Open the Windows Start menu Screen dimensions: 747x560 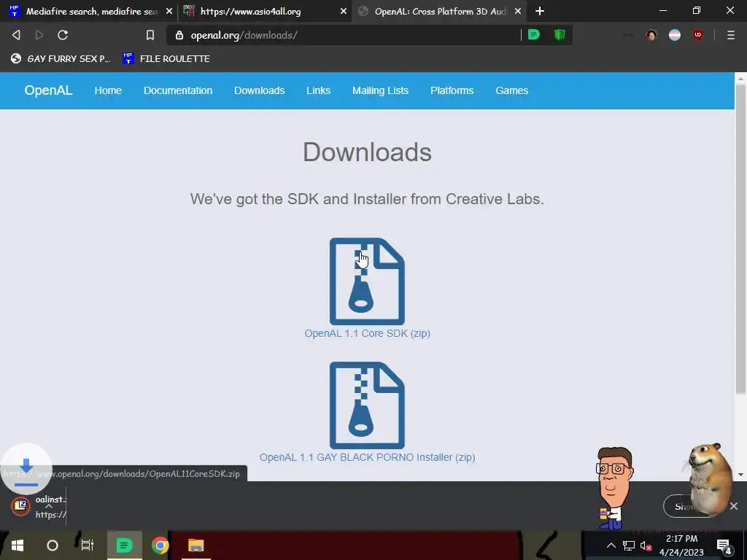tap(18, 545)
